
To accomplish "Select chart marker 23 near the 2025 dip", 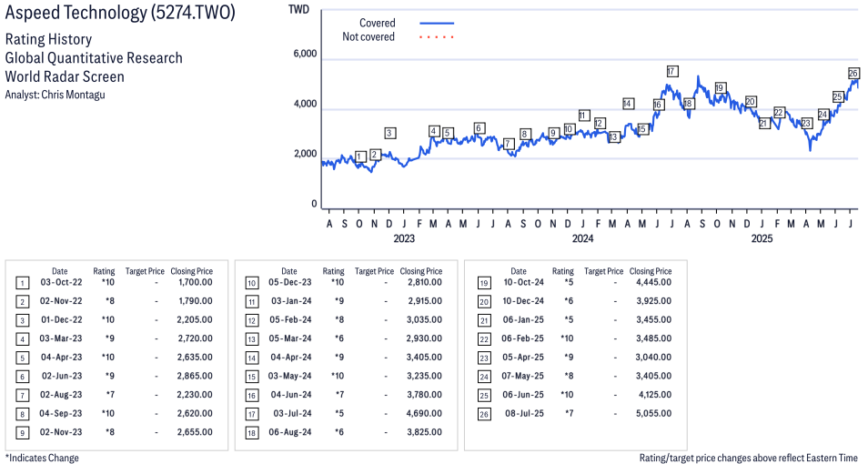I will coord(806,123).
